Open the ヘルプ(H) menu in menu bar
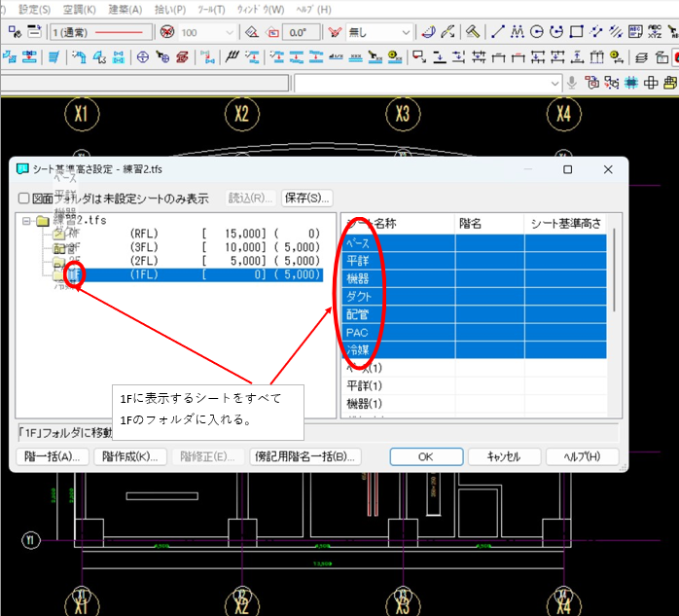The height and width of the screenshot is (616, 679). point(314,10)
